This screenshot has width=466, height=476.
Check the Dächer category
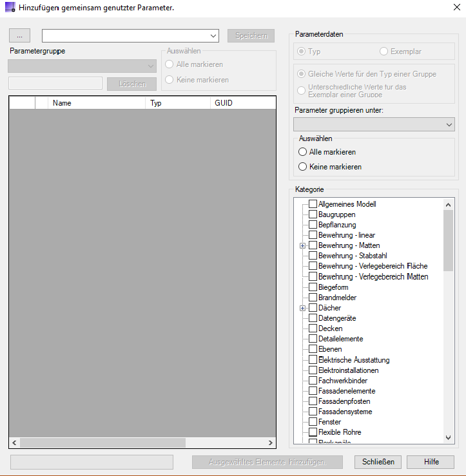[x=313, y=307]
